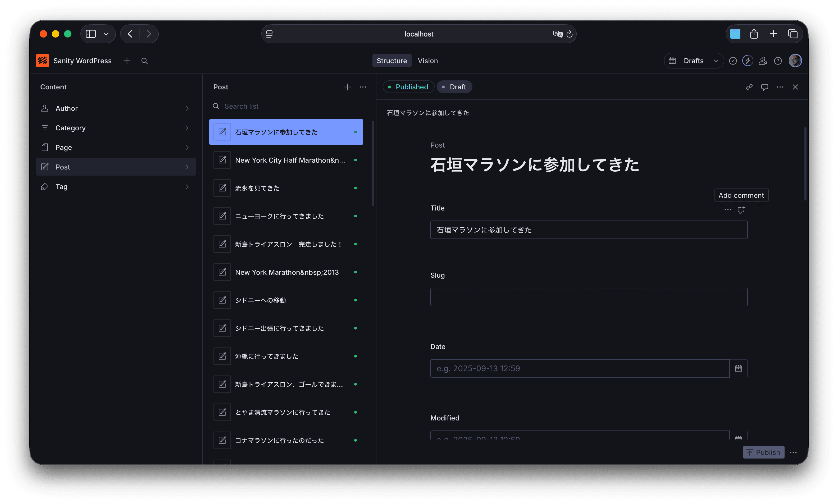838x504 pixels.
Task: Toggle the browser sidebar button
Action: pyautogui.click(x=91, y=34)
